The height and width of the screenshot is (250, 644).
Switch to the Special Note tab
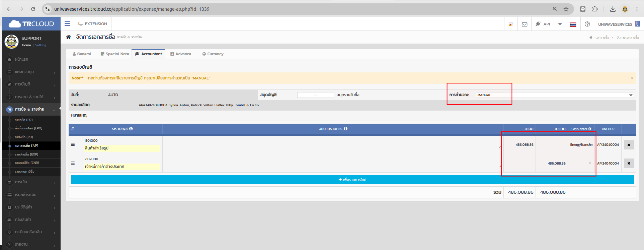115,54
